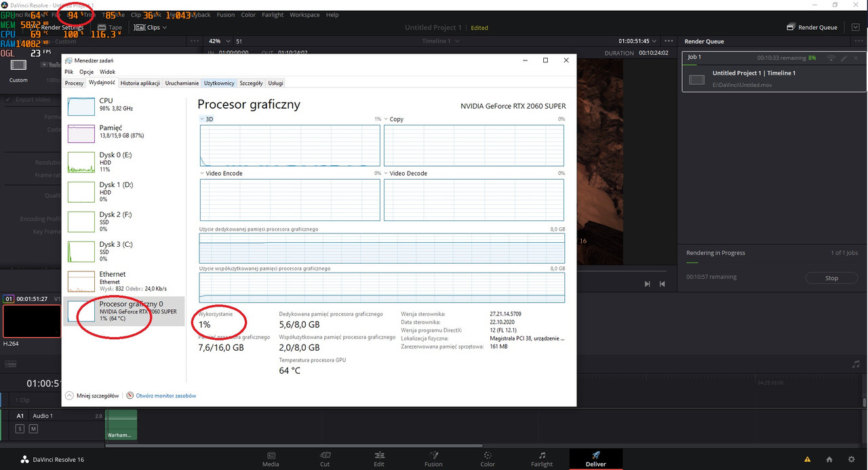Click the yellow warning triangle icon

(807, 459)
